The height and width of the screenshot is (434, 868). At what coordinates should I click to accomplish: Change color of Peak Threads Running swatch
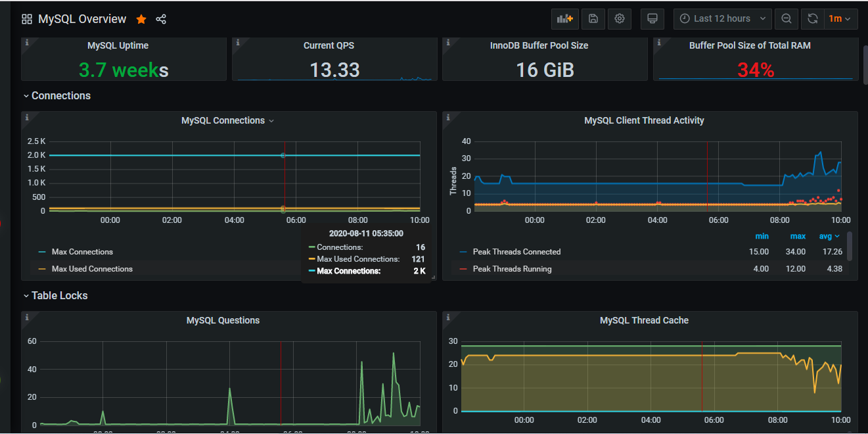(x=463, y=269)
